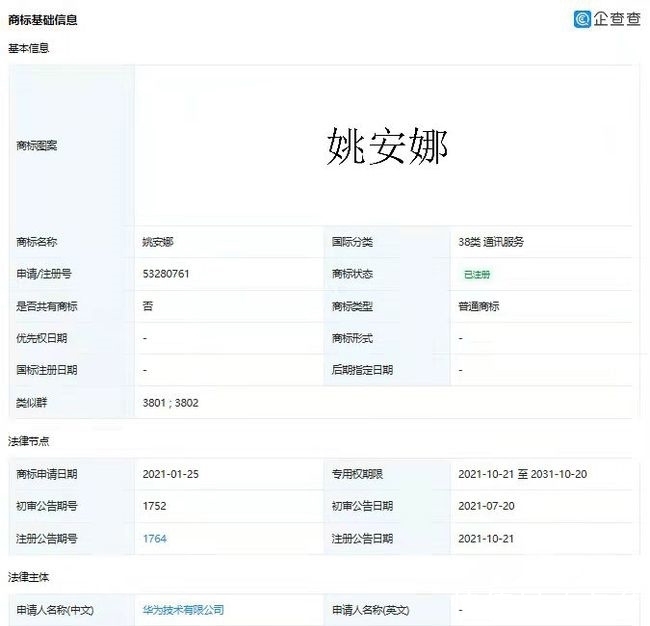Image resolution: width=650 pixels, height=626 pixels.
Task: Click the 商标状态 field label
Action: pyautogui.click(x=352, y=274)
